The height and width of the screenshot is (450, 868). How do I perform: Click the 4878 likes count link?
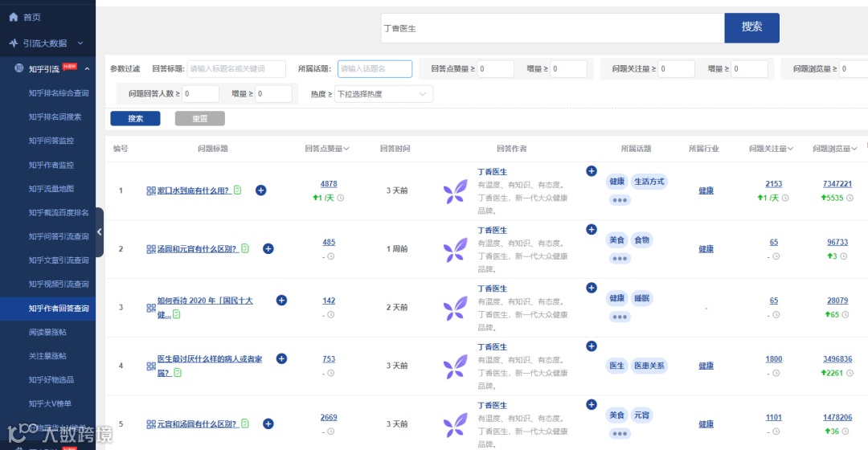[329, 184]
